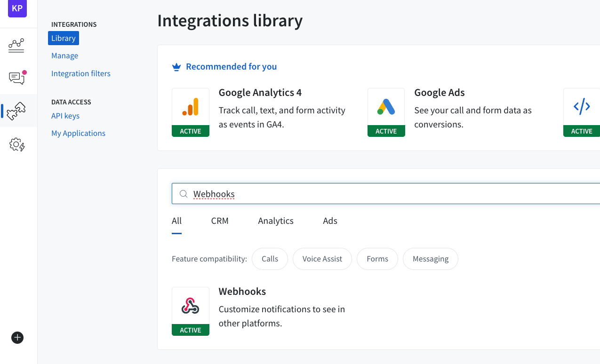This screenshot has height=364, width=600.
Task: Click the Recommended for you heading
Action: [x=232, y=66]
